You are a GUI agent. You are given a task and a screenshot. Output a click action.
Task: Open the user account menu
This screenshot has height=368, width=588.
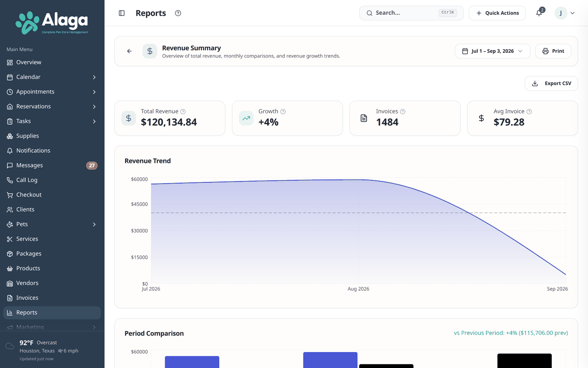coord(565,13)
